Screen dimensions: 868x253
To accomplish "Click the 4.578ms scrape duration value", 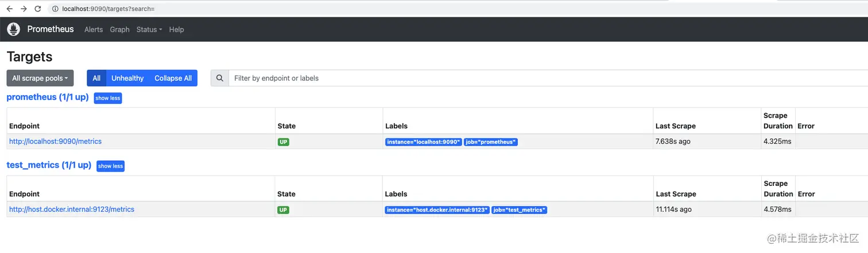I will [777, 209].
